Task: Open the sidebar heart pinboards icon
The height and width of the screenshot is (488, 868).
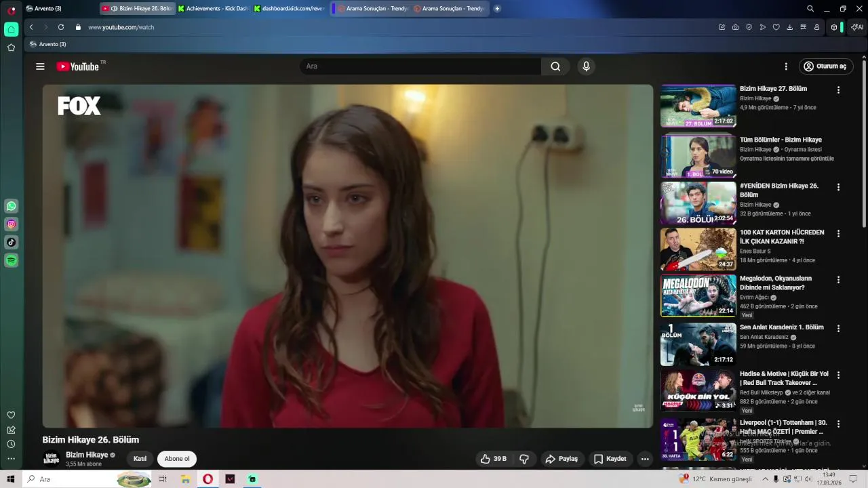Action: (x=11, y=415)
